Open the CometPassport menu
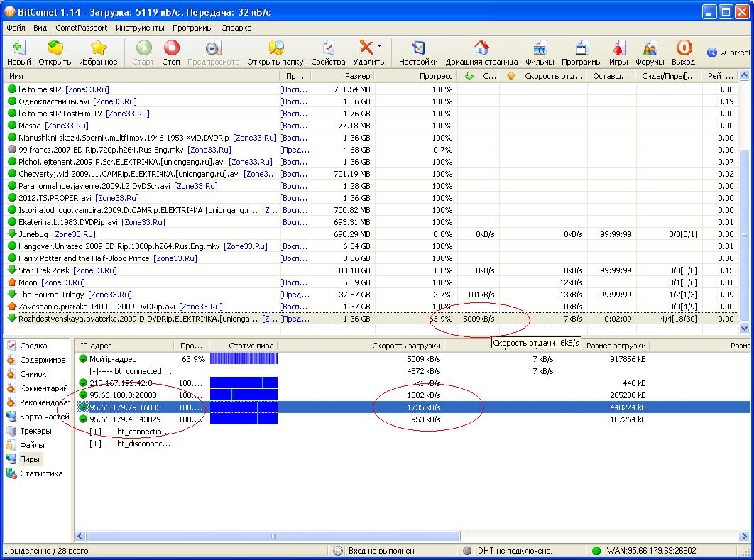Viewport: 754px width, 560px height. (81, 28)
